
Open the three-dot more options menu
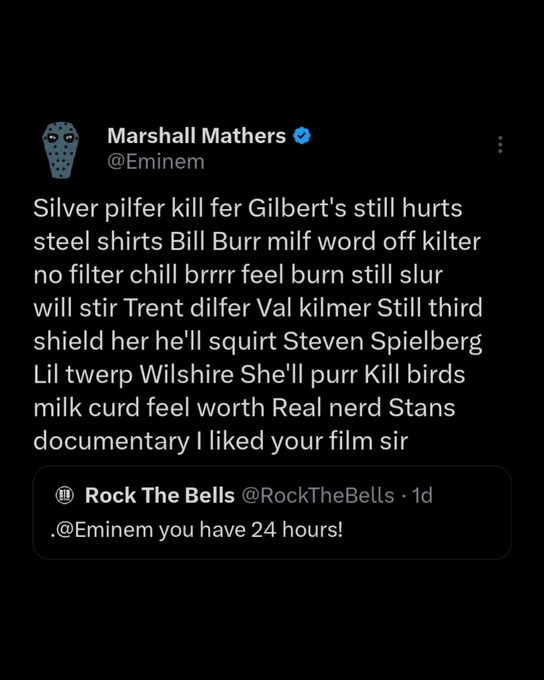coord(500,144)
